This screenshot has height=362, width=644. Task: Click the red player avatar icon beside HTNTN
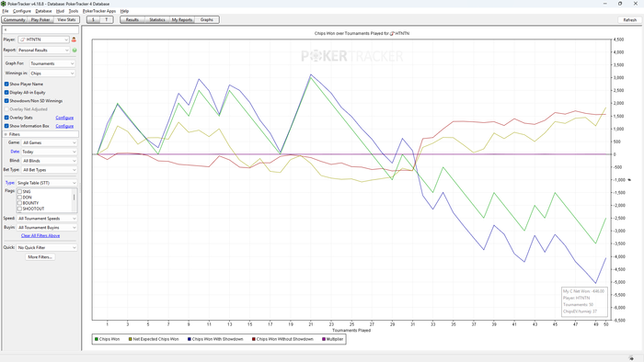(74, 40)
